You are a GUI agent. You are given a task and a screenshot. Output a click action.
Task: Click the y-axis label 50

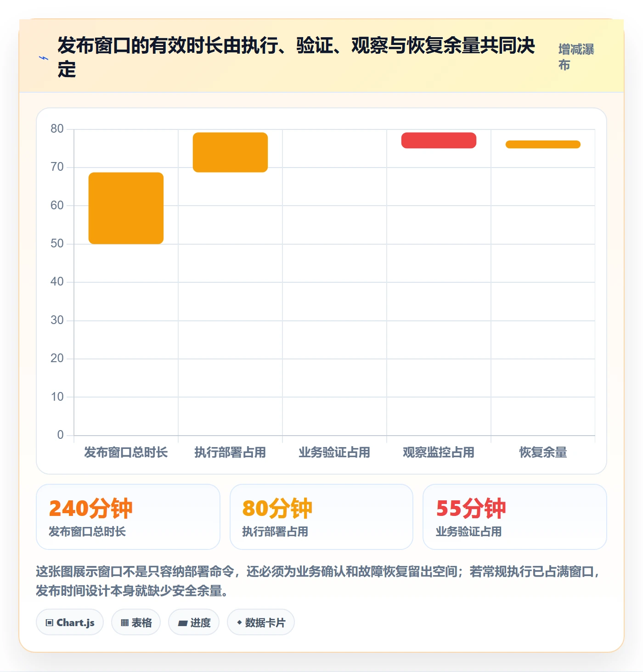(x=57, y=244)
